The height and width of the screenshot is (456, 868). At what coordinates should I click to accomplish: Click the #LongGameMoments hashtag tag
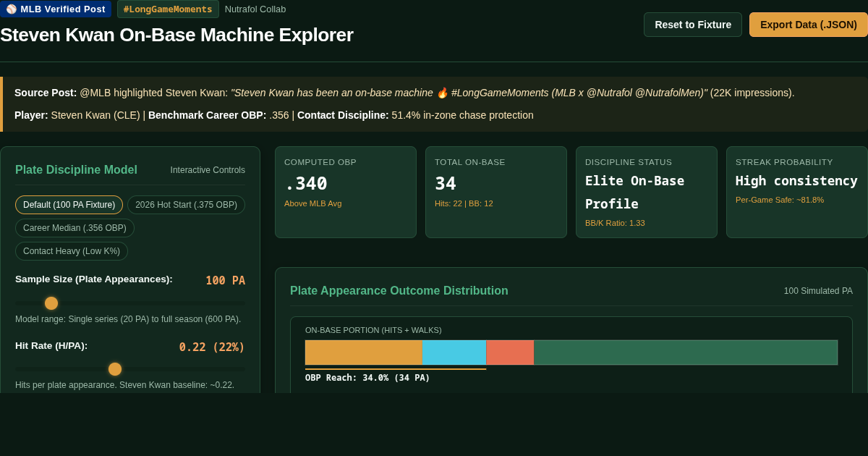[168, 9]
